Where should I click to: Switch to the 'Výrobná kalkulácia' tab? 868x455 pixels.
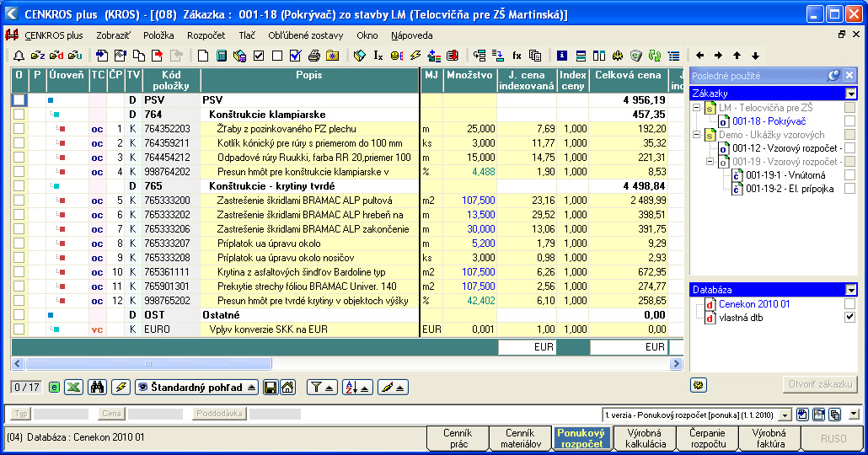point(645,438)
